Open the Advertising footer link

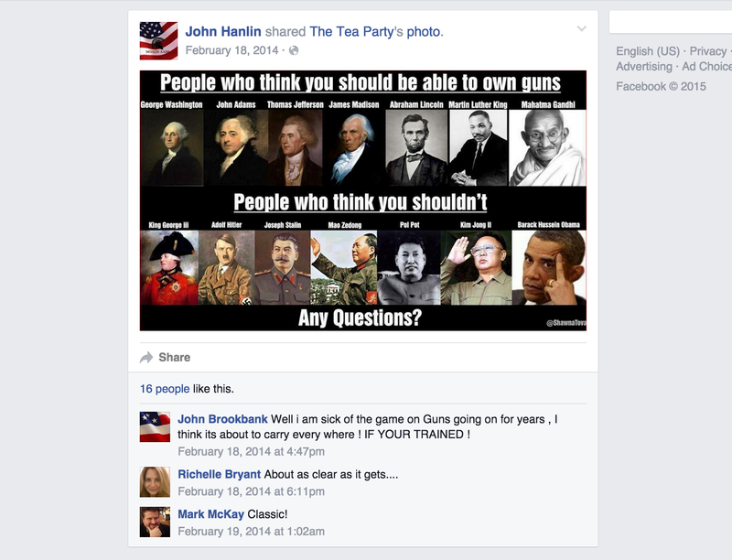pos(644,67)
